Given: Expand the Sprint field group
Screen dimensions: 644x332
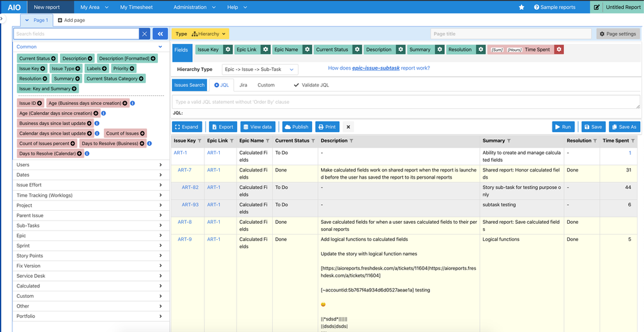Looking at the screenshot, I should [x=91, y=246].
